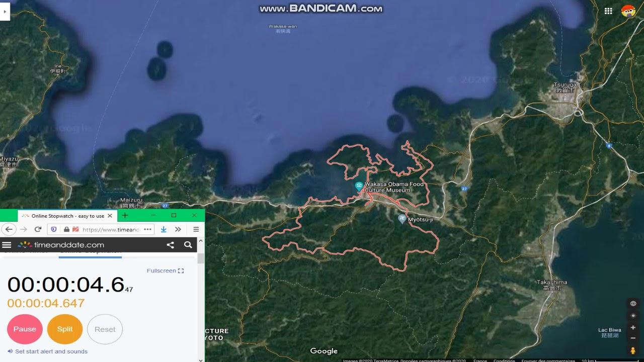Click the Firefox address bar
This screenshot has height=362, width=644.
[110, 229]
